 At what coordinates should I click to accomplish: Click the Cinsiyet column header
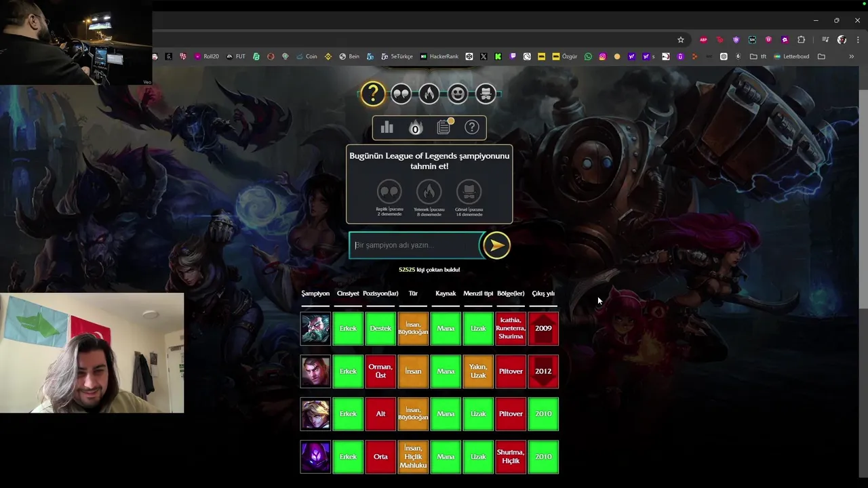point(348,293)
